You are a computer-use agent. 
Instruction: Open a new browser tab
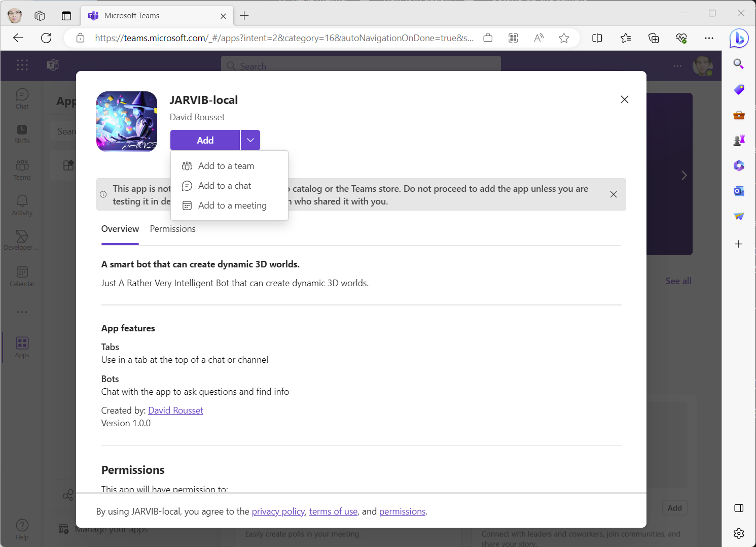pyautogui.click(x=244, y=16)
